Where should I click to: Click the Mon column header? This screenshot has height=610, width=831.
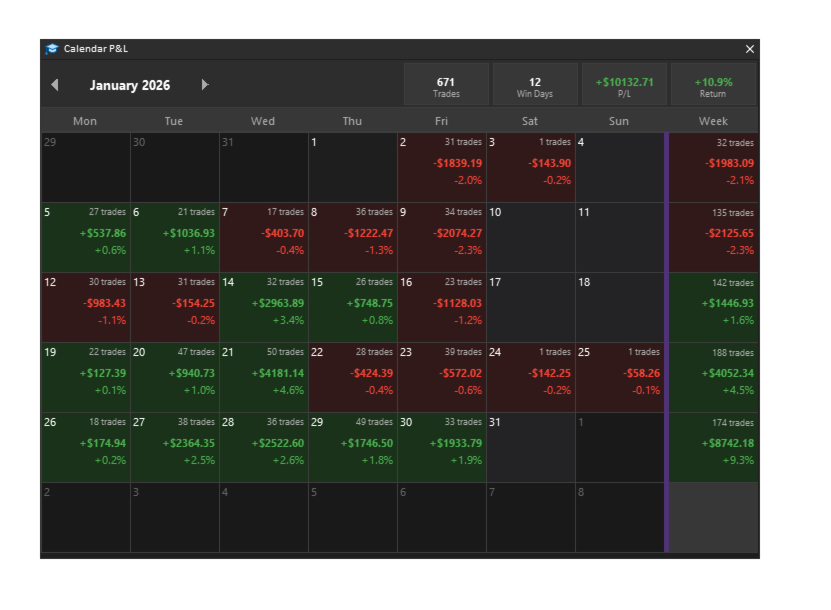point(85,121)
